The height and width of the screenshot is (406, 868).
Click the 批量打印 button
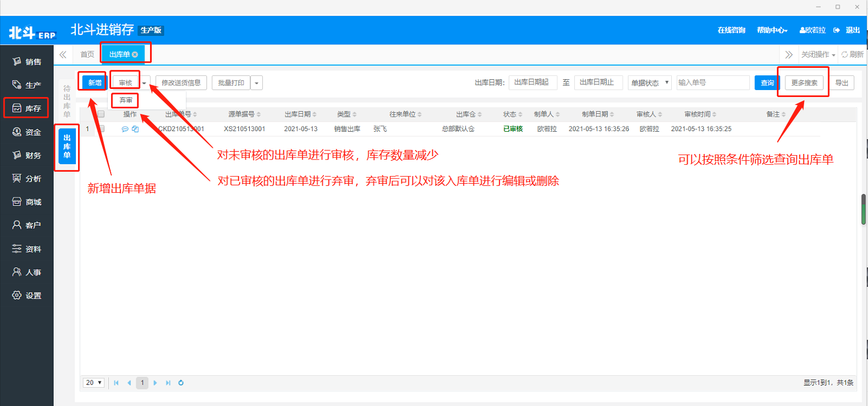point(231,83)
